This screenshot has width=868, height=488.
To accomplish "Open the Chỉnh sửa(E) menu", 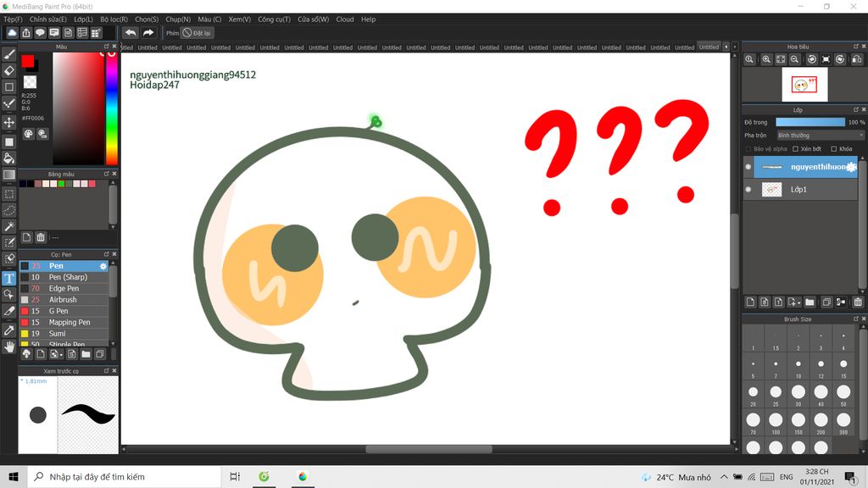I will point(48,19).
